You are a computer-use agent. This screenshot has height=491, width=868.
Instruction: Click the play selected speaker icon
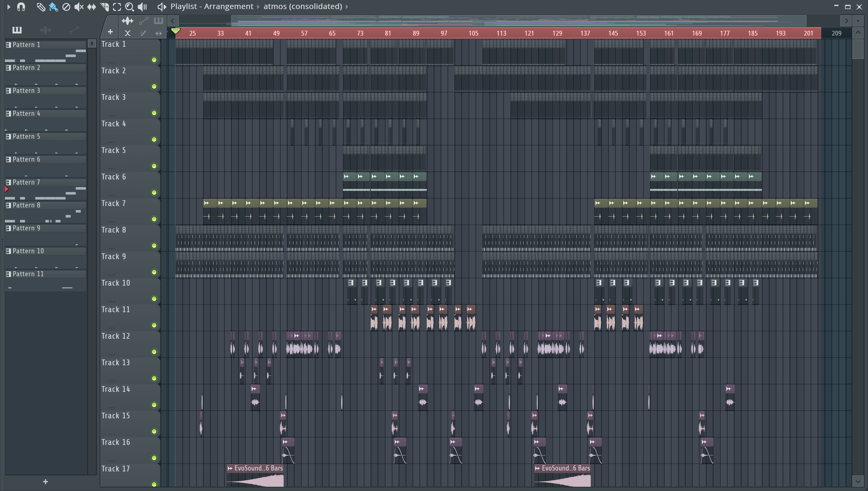coord(162,6)
